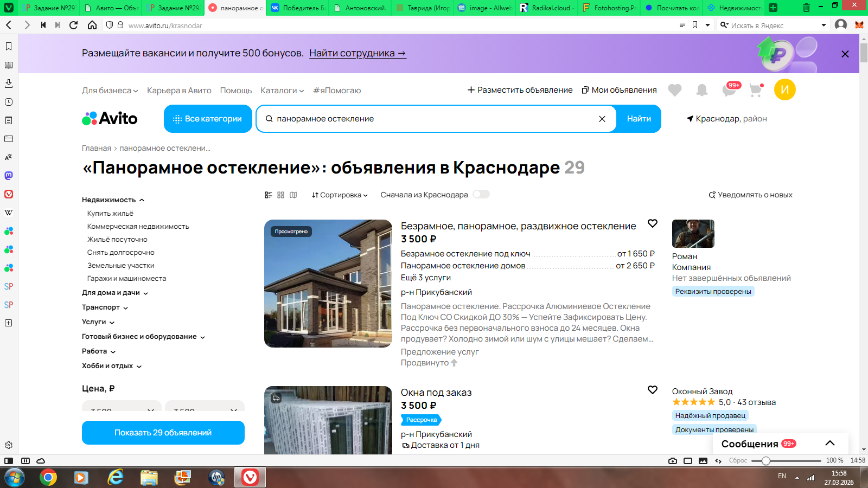Screen dimensions: 868x488
Task: Open the first listing house thumbnail
Action: click(328, 284)
